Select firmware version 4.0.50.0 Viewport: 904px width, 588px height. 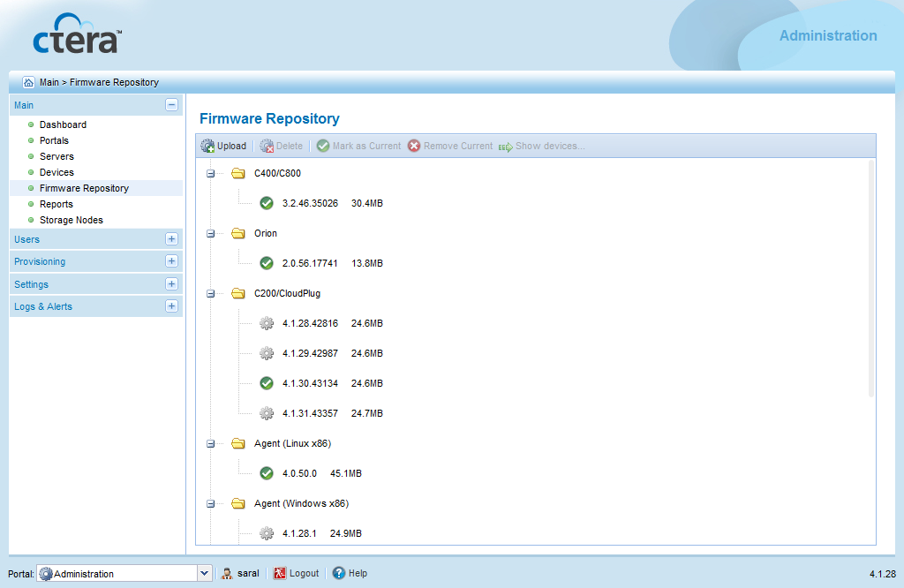click(x=299, y=474)
